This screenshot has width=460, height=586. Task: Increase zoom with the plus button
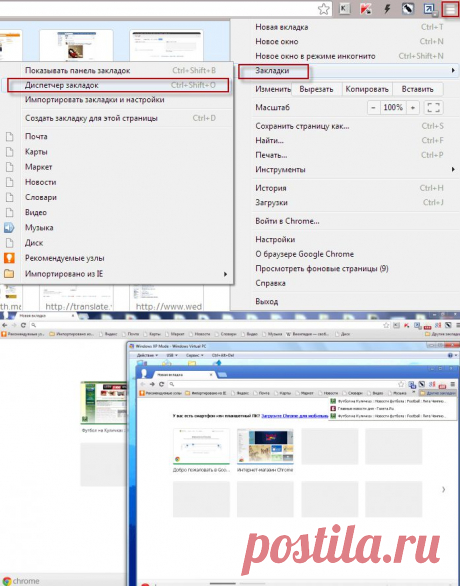[x=413, y=108]
